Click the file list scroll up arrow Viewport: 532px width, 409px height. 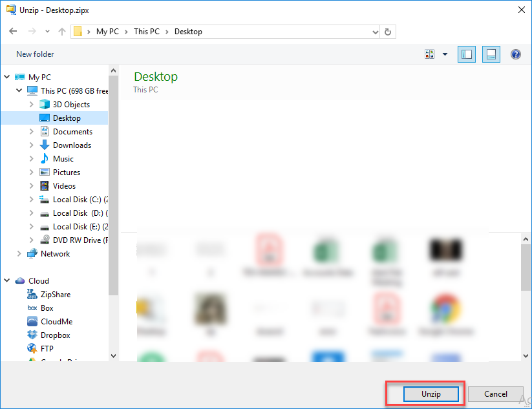click(526, 239)
